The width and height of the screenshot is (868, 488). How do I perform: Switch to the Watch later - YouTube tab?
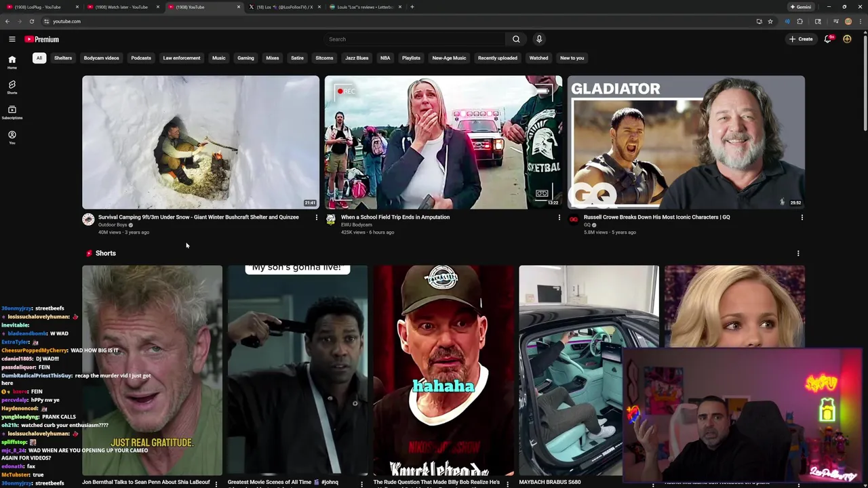(x=122, y=7)
